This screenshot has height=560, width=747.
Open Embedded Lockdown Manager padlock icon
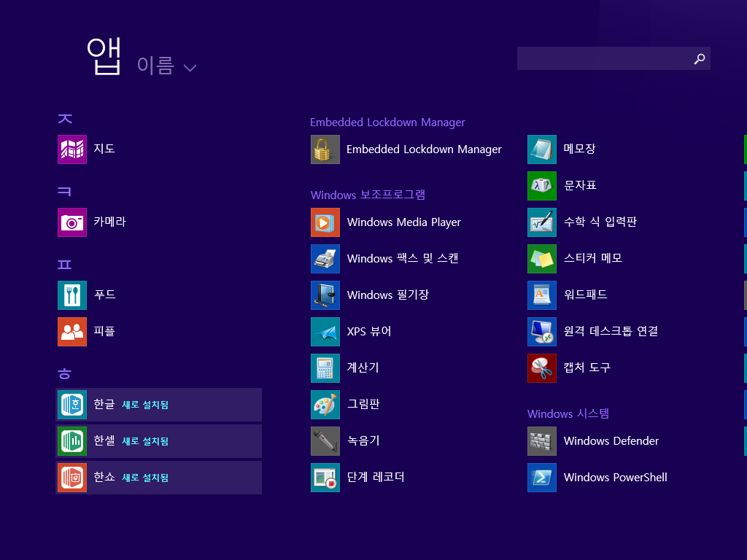tap(325, 149)
